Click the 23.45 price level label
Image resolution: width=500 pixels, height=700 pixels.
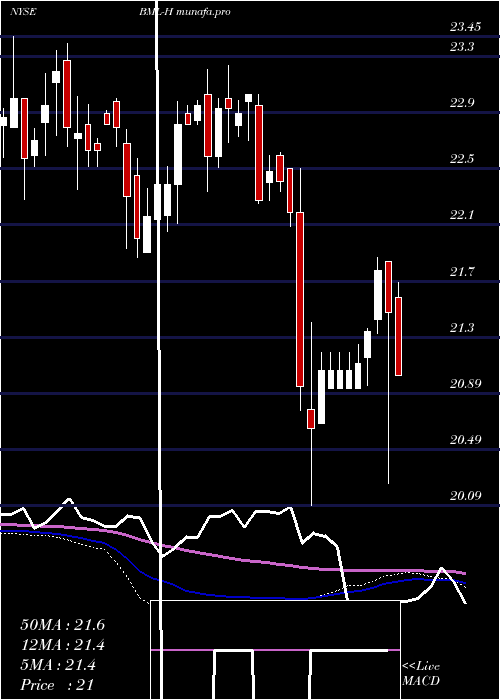(x=465, y=27)
